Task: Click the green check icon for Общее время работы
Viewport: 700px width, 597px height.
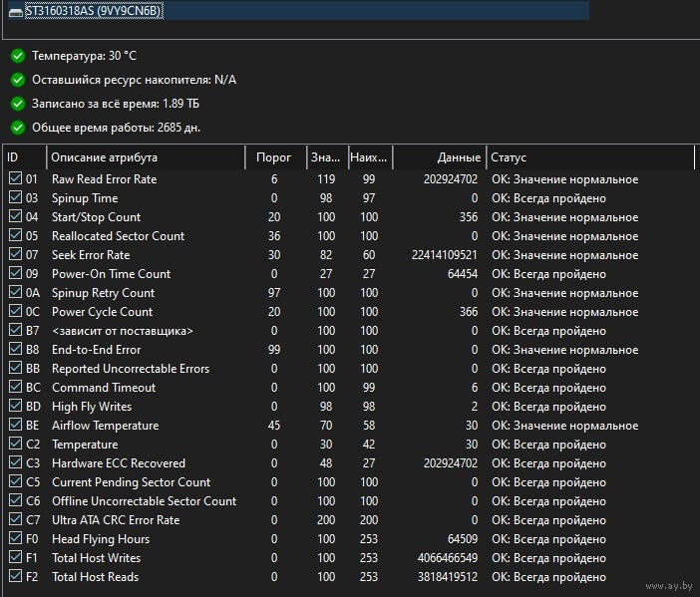Action: (x=18, y=128)
